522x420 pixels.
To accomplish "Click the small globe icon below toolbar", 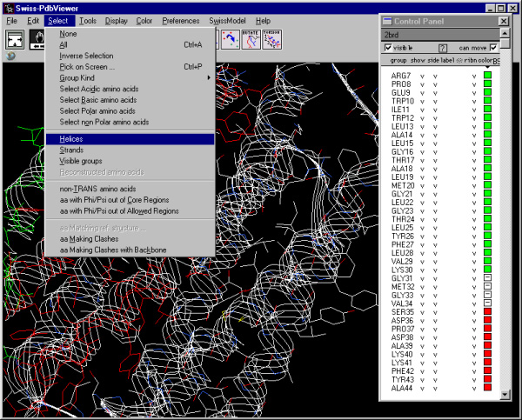I will [10, 57].
